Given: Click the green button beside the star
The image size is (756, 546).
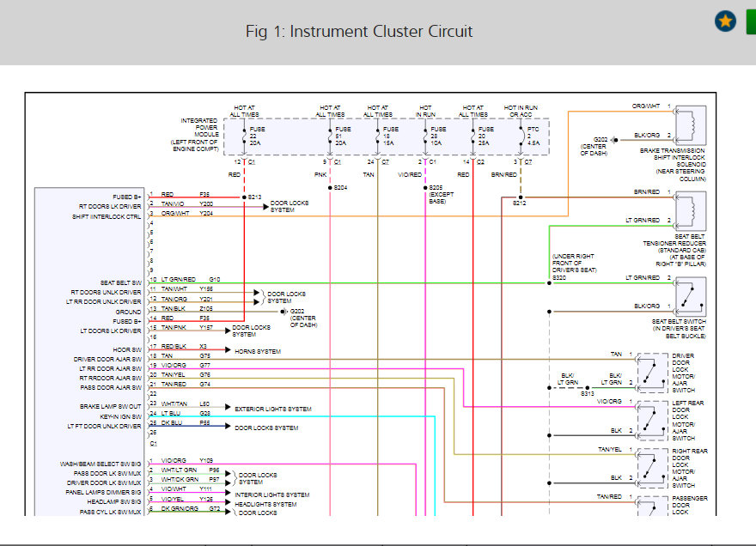Looking at the screenshot, I should point(751,21).
